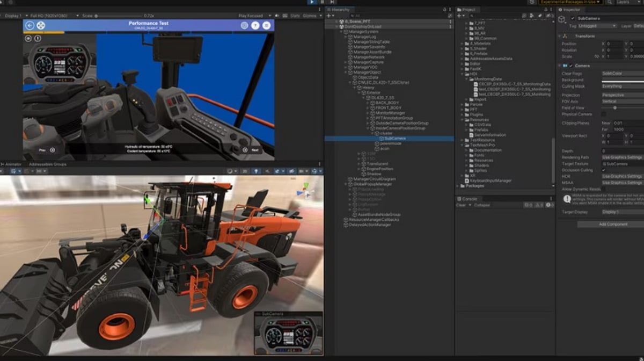Open the Projection dropdown set to Perspective
This screenshot has height=361, width=644.
(x=621, y=95)
